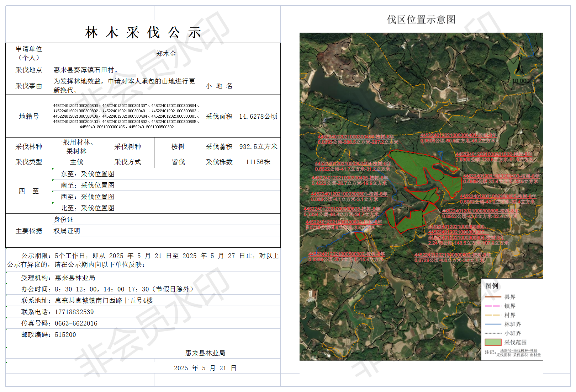Click the 采伐地点 label cell
The width and height of the screenshot is (576, 392).
pyautogui.click(x=29, y=70)
